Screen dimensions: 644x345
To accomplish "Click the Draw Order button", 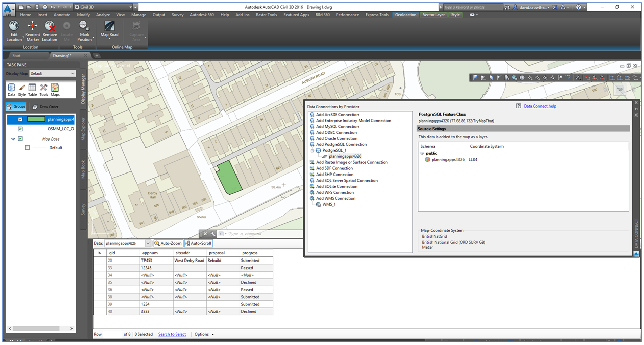I will click(45, 107).
